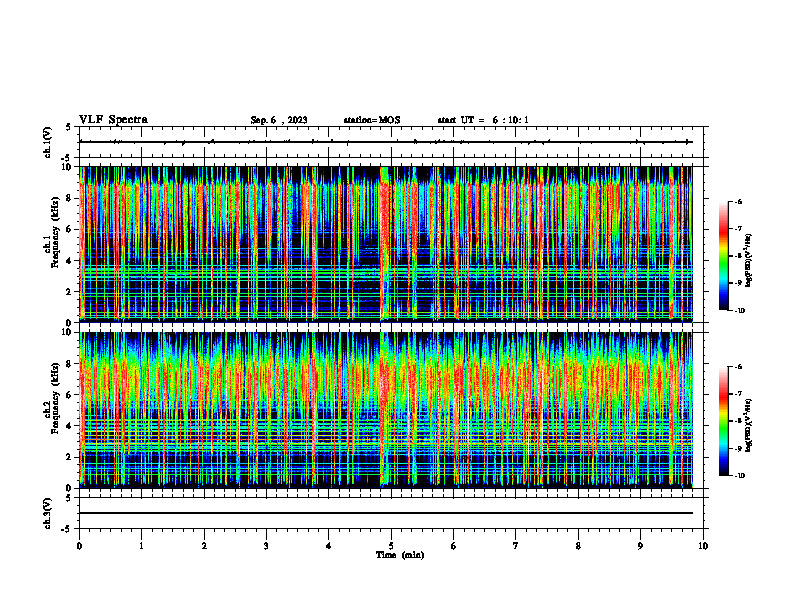Click time axis tick label "10"
The image size is (792, 612).
pyautogui.click(x=703, y=546)
